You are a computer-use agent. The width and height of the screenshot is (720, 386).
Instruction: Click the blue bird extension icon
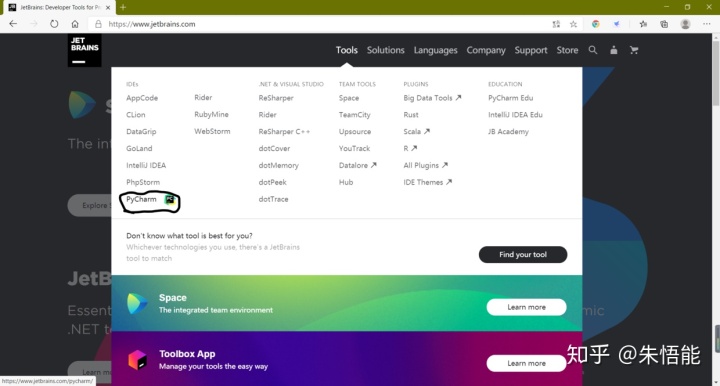coord(617,24)
